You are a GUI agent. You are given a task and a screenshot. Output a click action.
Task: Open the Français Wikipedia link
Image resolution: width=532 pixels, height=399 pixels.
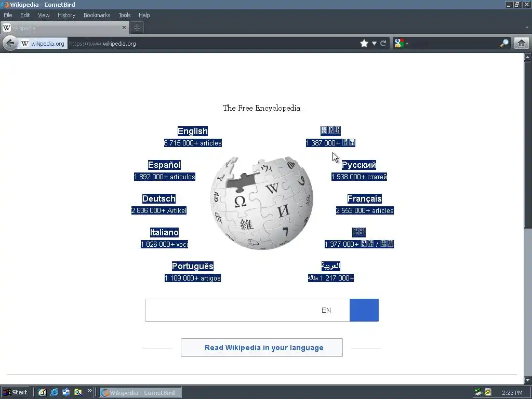pyautogui.click(x=365, y=198)
